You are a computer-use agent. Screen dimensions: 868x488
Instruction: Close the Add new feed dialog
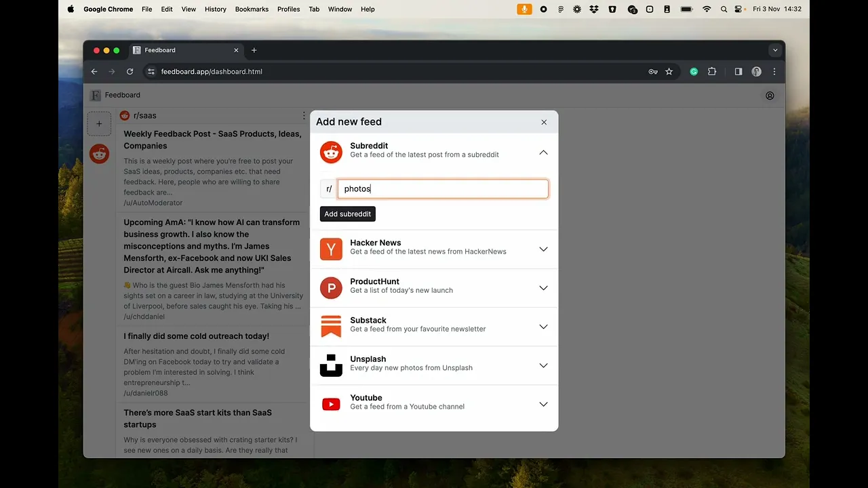pyautogui.click(x=544, y=122)
